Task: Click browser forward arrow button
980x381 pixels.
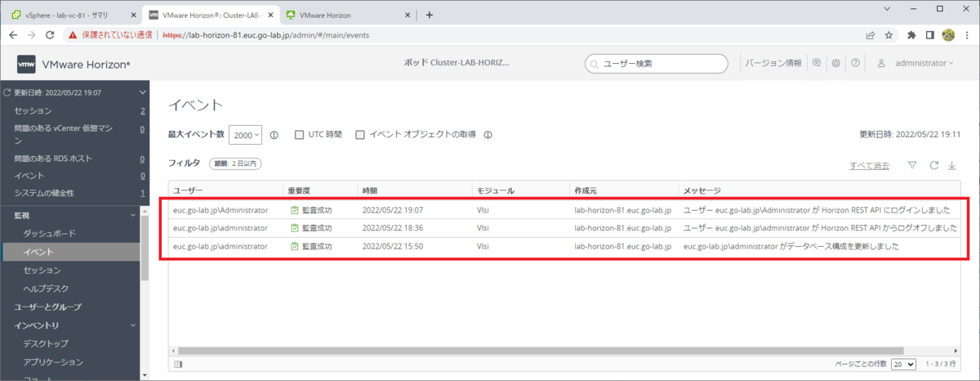Action: [32, 35]
